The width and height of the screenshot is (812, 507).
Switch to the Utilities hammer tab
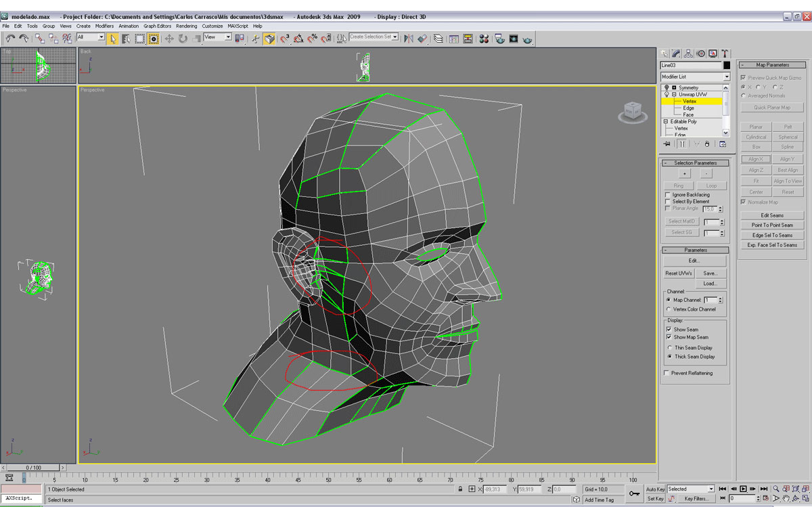click(725, 53)
